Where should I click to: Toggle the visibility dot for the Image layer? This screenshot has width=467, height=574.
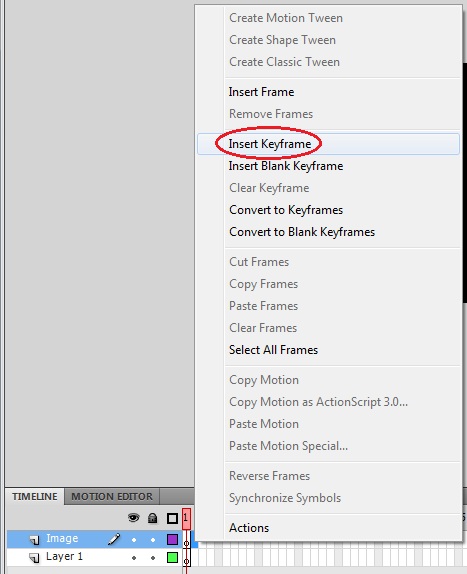point(134,540)
